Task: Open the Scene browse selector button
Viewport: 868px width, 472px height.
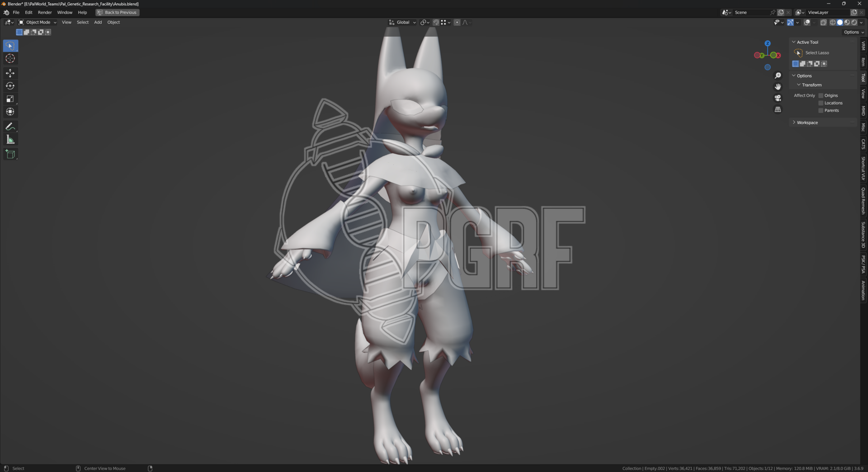Action: click(726, 13)
